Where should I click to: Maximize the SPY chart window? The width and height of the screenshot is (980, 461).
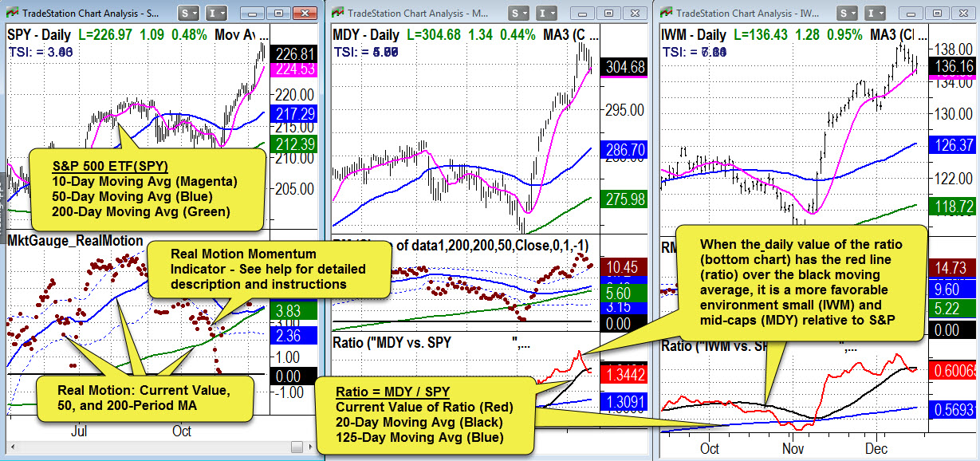[x=279, y=14]
